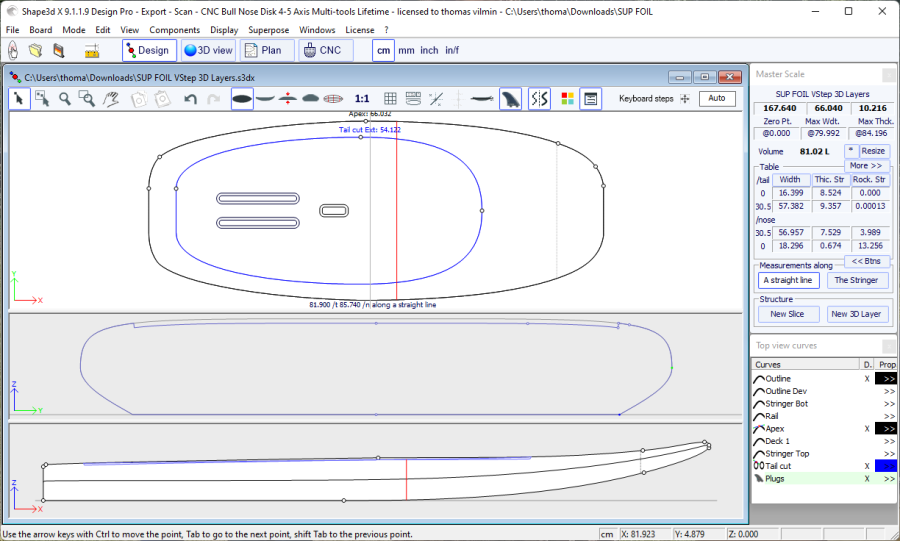Select the arrow pointer tool
900x541 pixels.
point(19,98)
